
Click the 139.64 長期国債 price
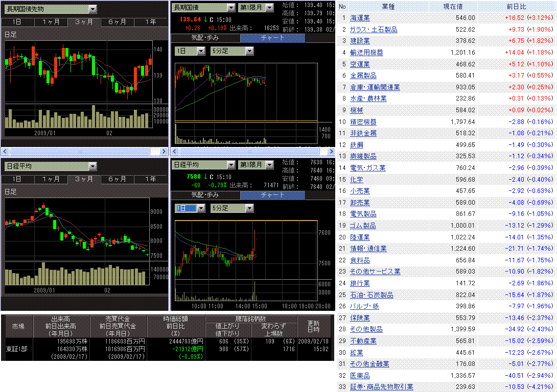[191, 19]
